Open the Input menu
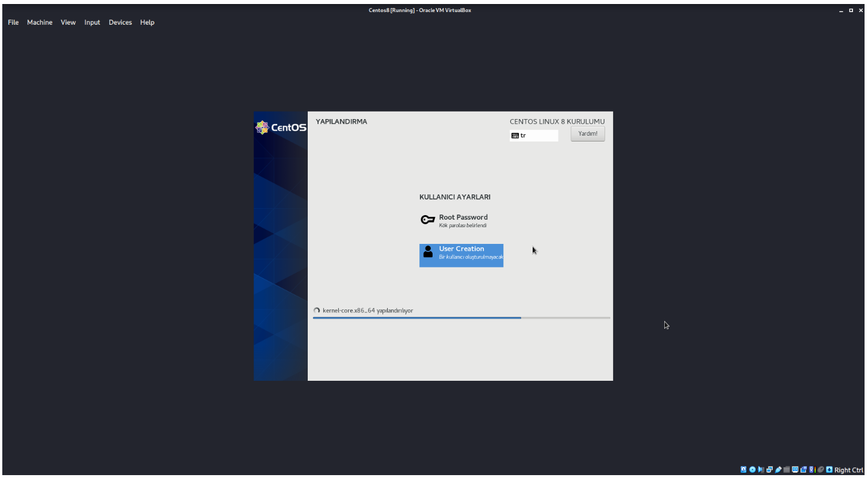Viewport: 868px width, 478px height. [92, 22]
